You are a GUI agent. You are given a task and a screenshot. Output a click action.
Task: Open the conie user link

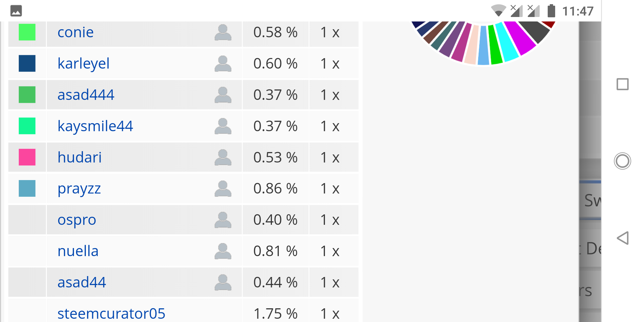coord(75,32)
